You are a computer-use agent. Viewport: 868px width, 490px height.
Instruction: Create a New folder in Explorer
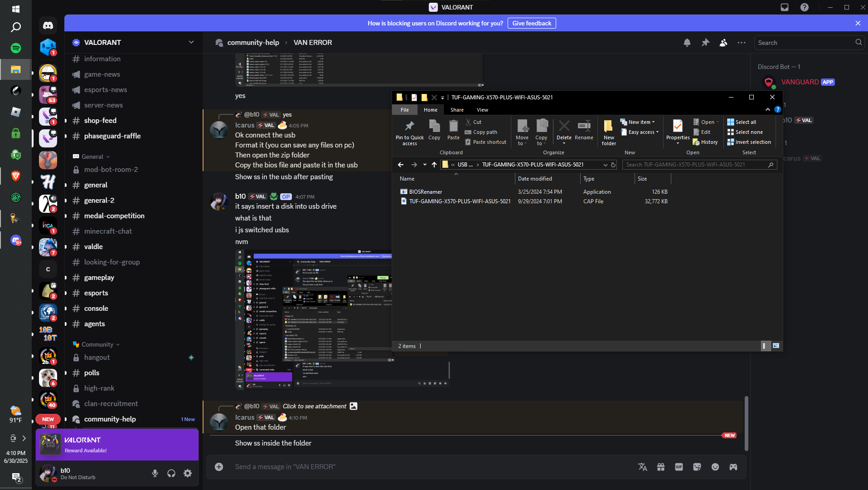point(609,132)
